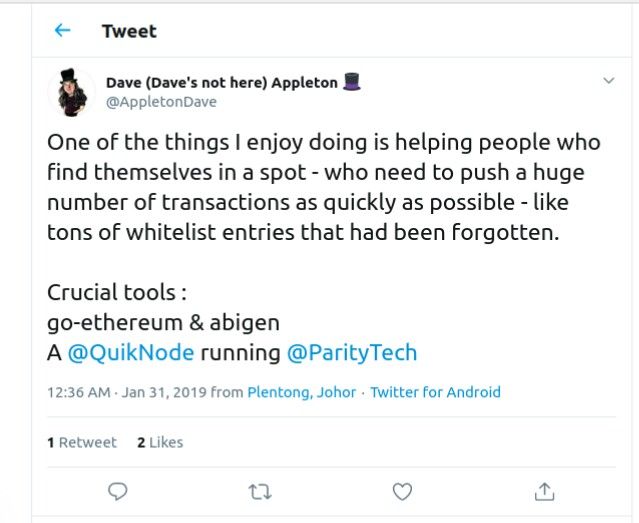Screen dimensions: 639x523
Task: Open the @QuikNode mention link
Action: 131,353
